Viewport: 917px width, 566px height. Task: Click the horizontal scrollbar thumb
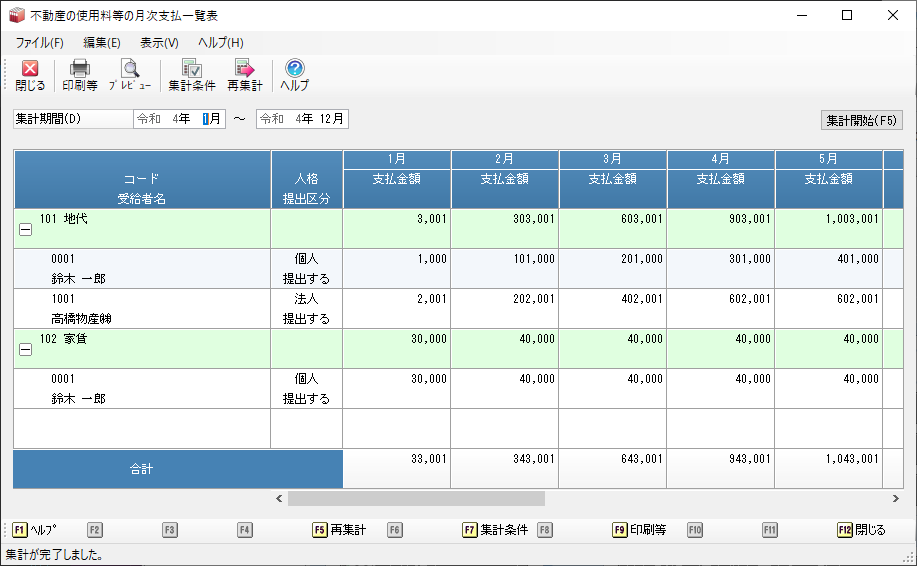(x=416, y=498)
